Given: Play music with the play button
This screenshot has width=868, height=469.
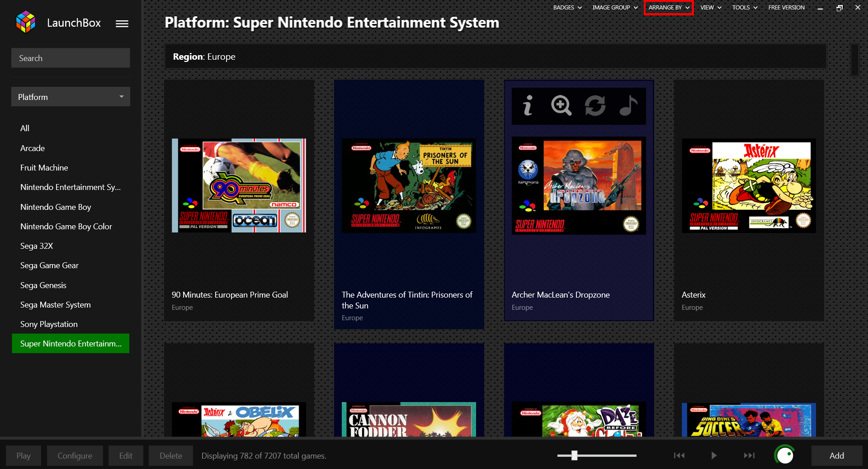Looking at the screenshot, I should [x=714, y=455].
